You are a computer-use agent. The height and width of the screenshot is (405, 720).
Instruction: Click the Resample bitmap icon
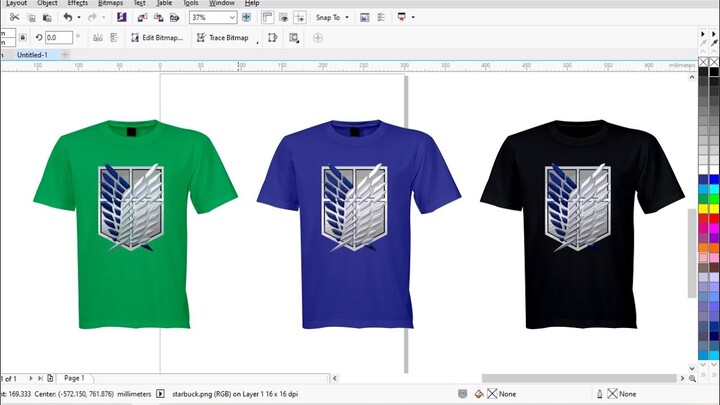click(273, 38)
